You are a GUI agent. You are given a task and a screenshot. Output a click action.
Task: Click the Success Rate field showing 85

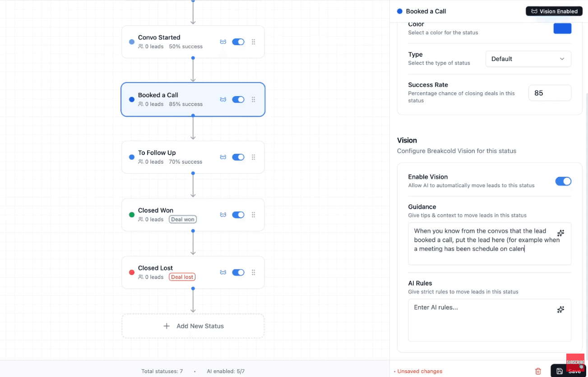coord(550,92)
